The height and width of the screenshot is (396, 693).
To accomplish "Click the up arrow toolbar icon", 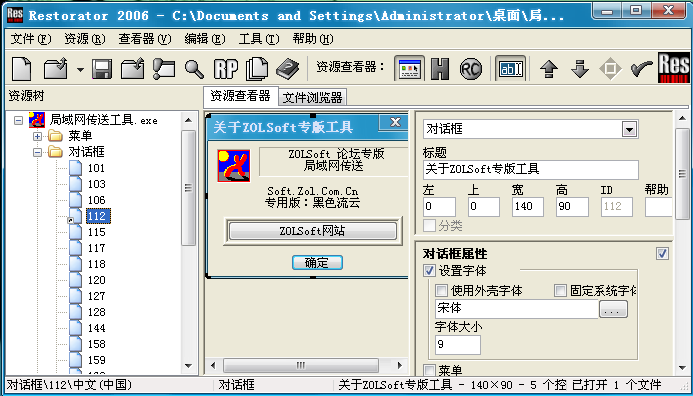I will [x=548, y=69].
